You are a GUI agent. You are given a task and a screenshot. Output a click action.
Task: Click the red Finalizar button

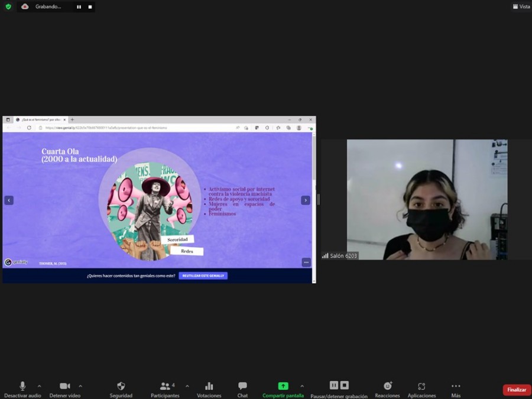pyautogui.click(x=517, y=390)
